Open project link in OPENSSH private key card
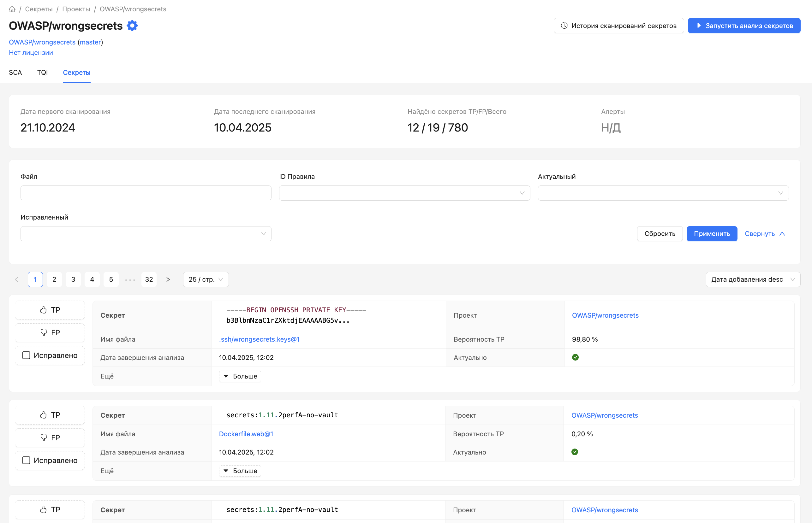The height and width of the screenshot is (523, 812). 605,315
